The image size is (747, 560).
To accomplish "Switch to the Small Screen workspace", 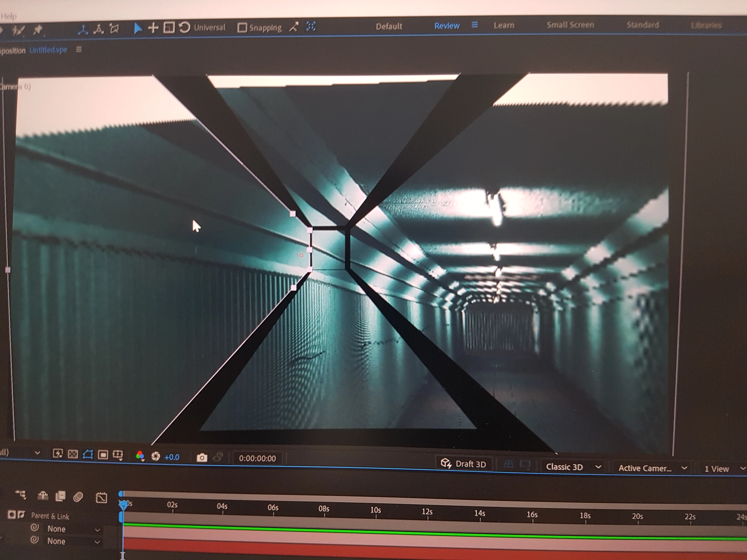I will click(570, 25).
